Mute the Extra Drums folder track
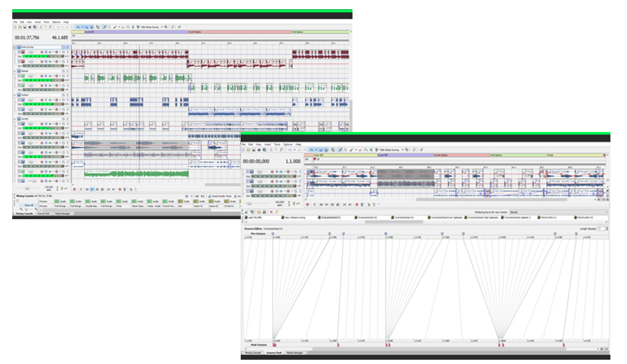627x364 pixels. 63,47
